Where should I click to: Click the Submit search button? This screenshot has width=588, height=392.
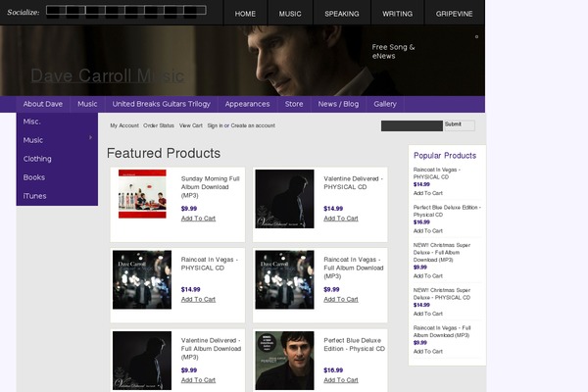460,125
